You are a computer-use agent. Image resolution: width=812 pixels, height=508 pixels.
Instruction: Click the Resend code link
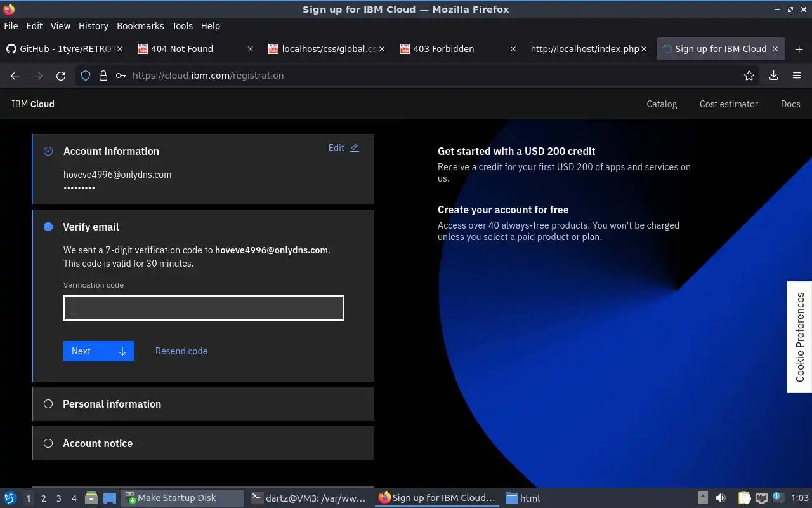pyautogui.click(x=181, y=351)
